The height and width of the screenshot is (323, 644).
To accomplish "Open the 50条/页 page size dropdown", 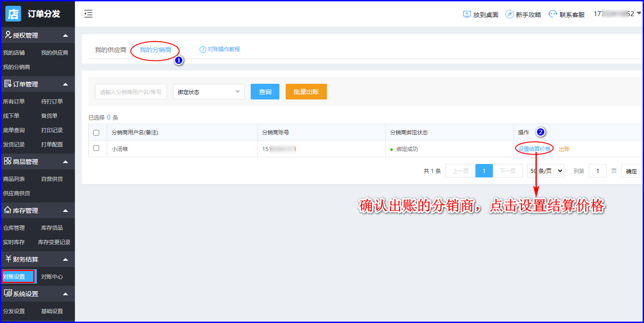I will 545,171.
